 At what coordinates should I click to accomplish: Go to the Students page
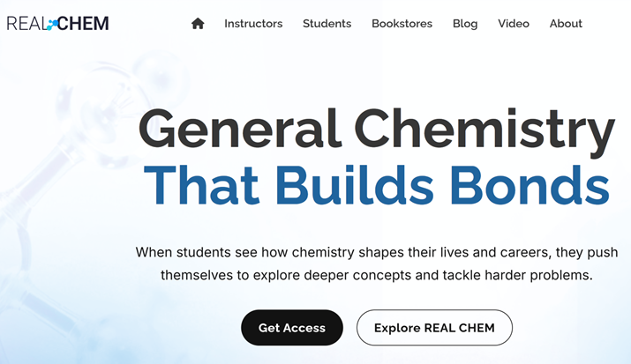[x=327, y=24]
